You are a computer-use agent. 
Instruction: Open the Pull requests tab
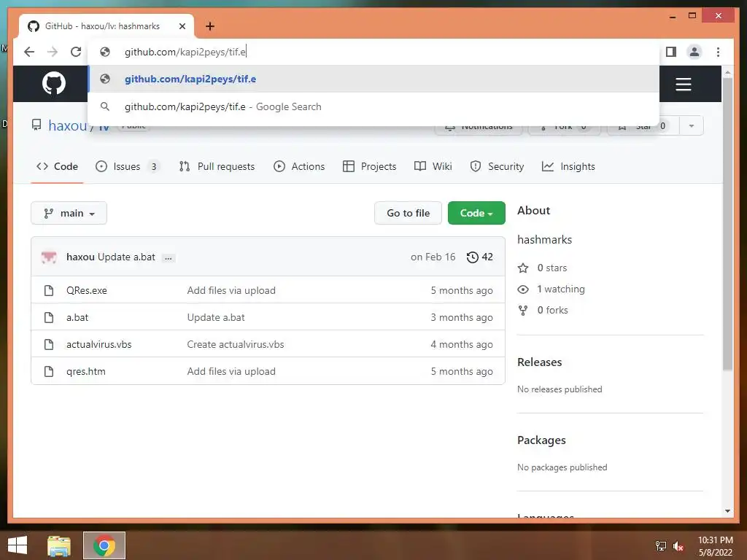pyautogui.click(x=217, y=166)
